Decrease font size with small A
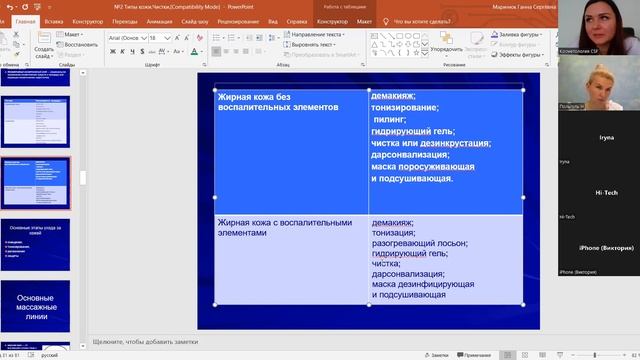 click(187, 38)
